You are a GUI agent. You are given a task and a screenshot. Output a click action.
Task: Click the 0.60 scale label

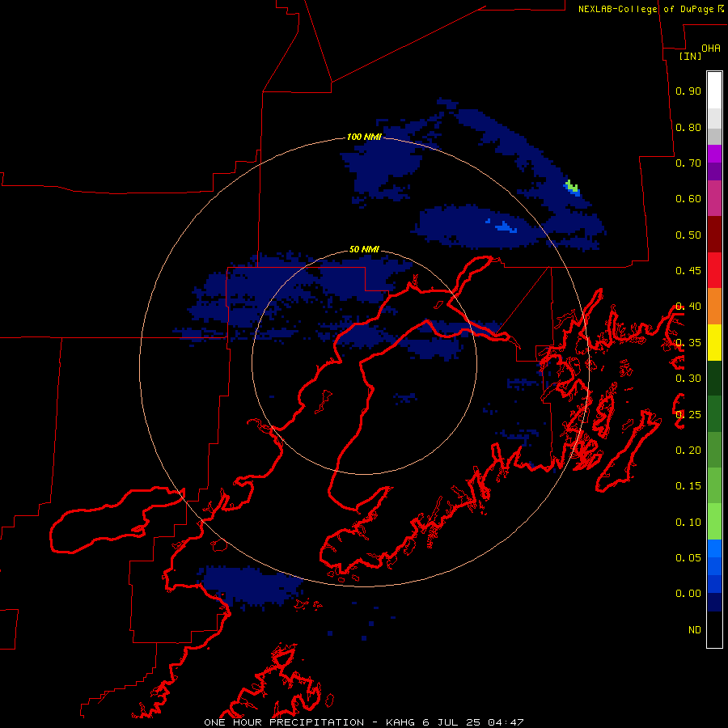tap(688, 199)
